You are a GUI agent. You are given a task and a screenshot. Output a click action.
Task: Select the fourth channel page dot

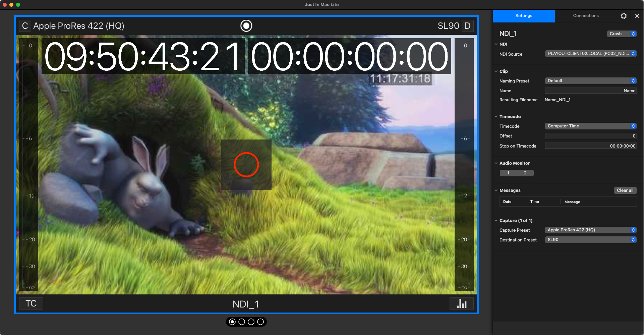click(x=260, y=322)
